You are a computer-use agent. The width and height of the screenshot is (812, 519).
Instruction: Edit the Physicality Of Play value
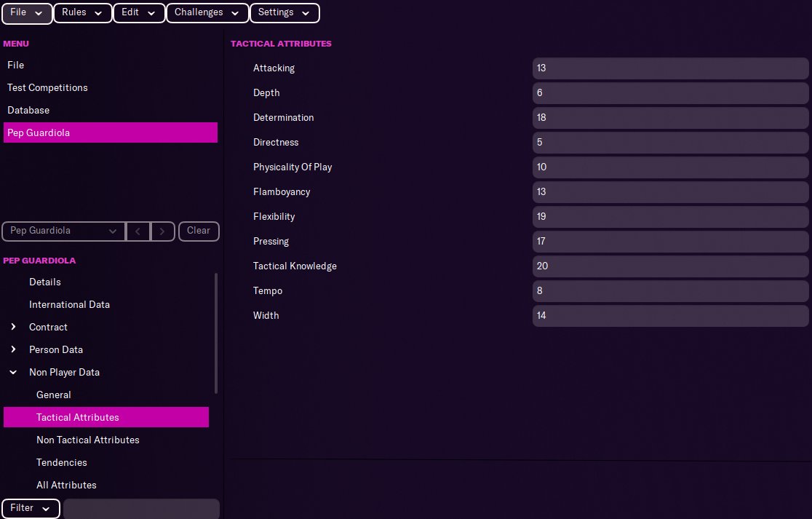pyautogui.click(x=670, y=167)
